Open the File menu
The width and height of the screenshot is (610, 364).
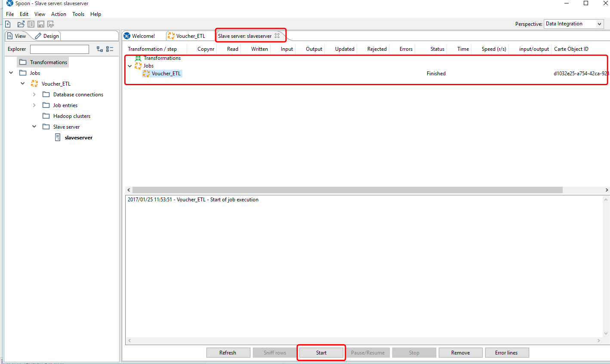[x=10, y=14]
